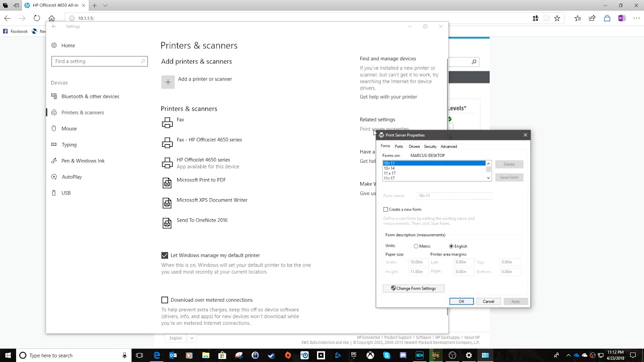Open Typing settings page

(x=69, y=145)
